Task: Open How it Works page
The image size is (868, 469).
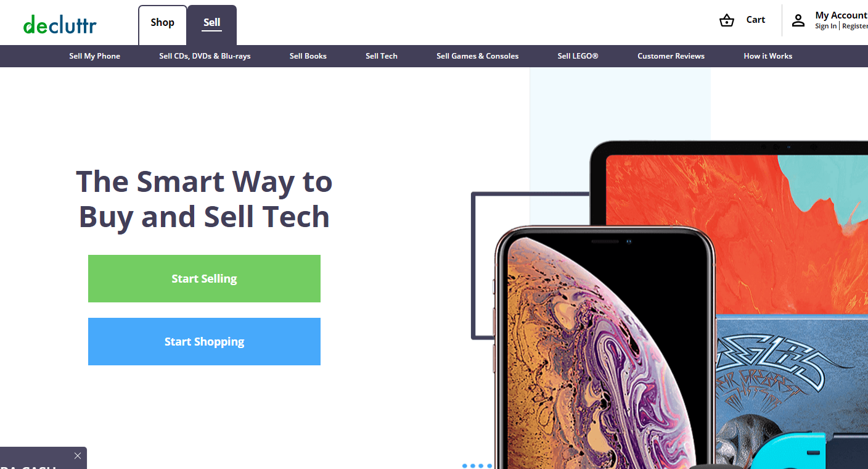Action: 768,56
